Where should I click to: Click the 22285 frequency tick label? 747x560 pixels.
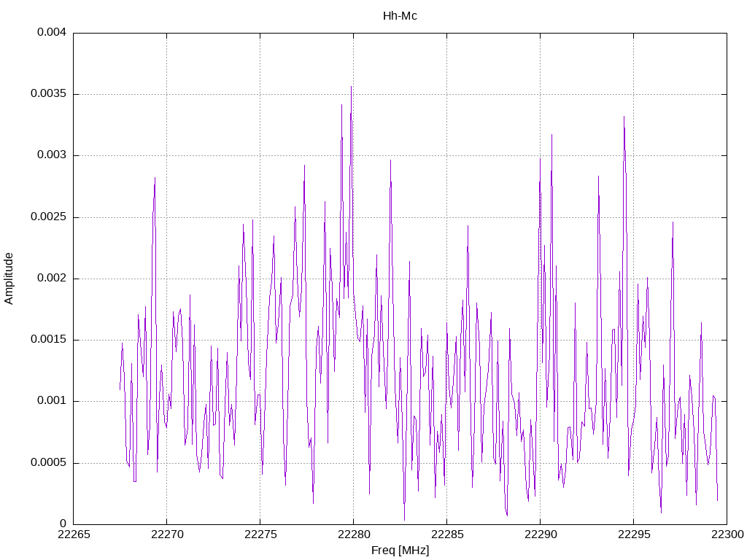(x=446, y=535)
